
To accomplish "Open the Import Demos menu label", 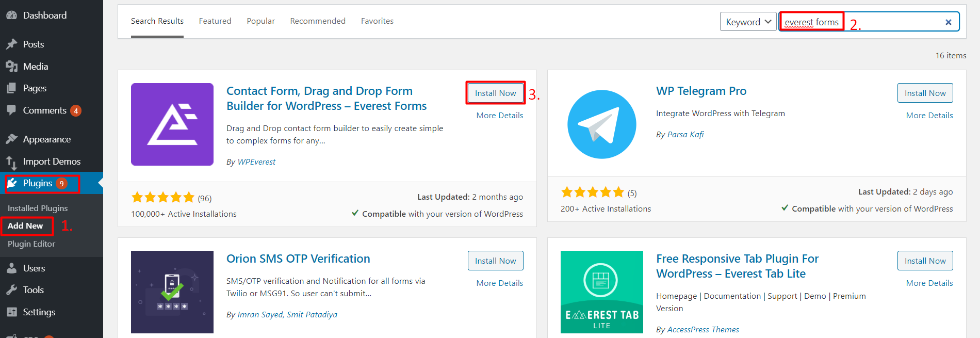I will (x=52, y=162).
